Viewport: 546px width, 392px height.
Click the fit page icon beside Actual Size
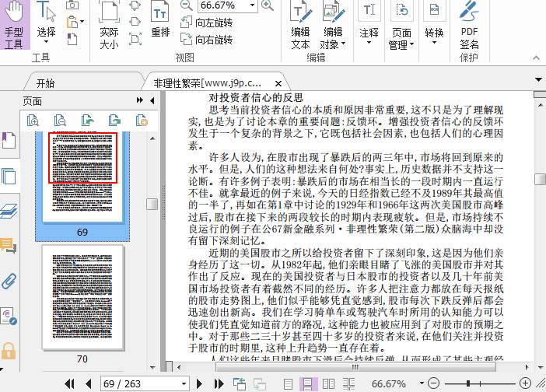tap(135, 5)
